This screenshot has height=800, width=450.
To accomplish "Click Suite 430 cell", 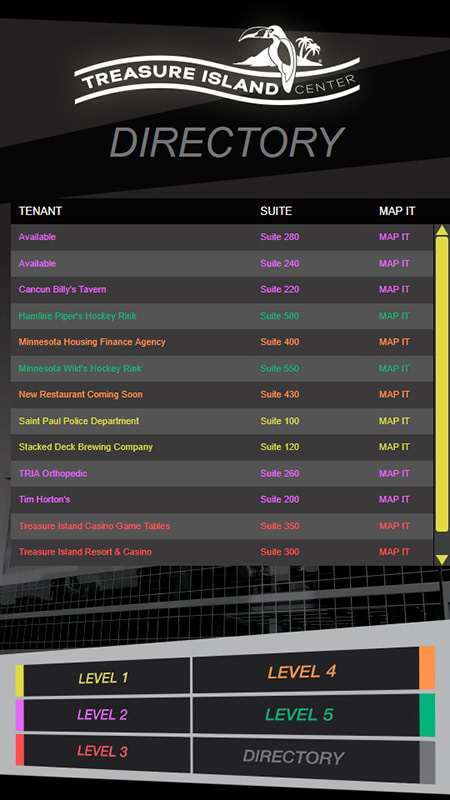I will pos(280,394).
